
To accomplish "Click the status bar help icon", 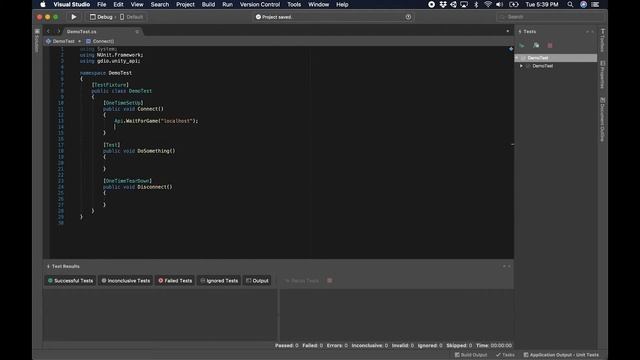I will [x=408, y=17].
